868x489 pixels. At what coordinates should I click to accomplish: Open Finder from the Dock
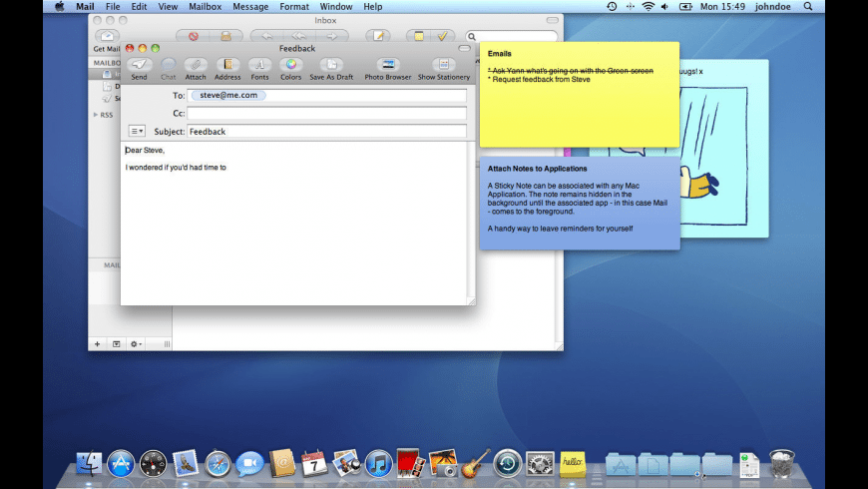[x=89, y=463]
